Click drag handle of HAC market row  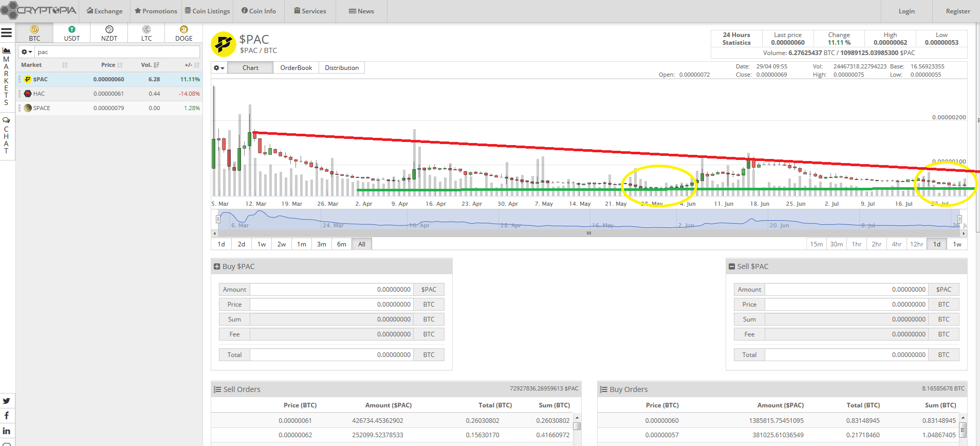pos(20,94)
